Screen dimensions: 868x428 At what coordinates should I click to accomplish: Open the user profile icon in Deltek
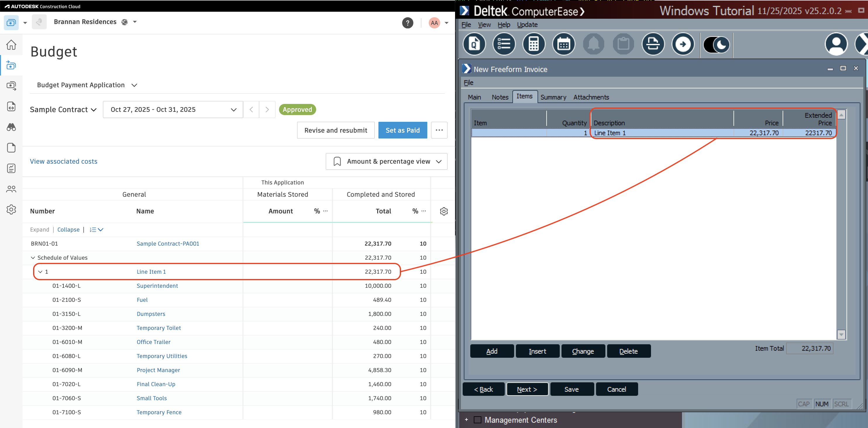pyautogui.click(x=836, y=44)
